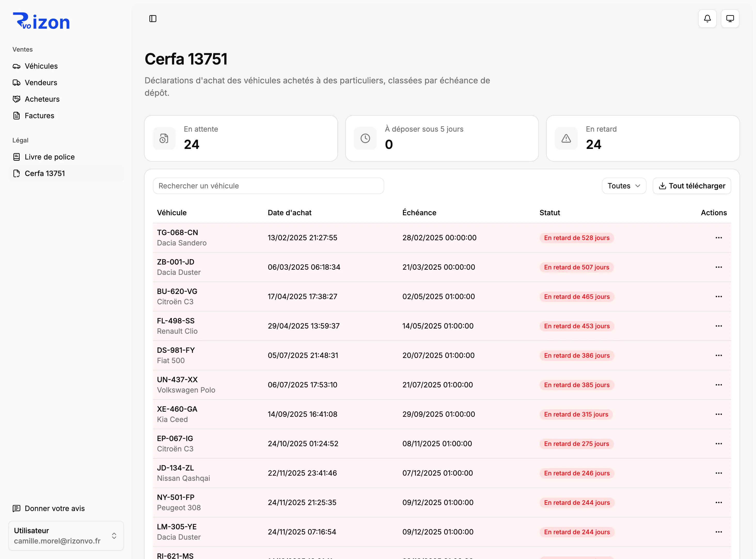Open actions menu for XE-460-GA
This screenshot has width=756, height=559.
(718, 414)
